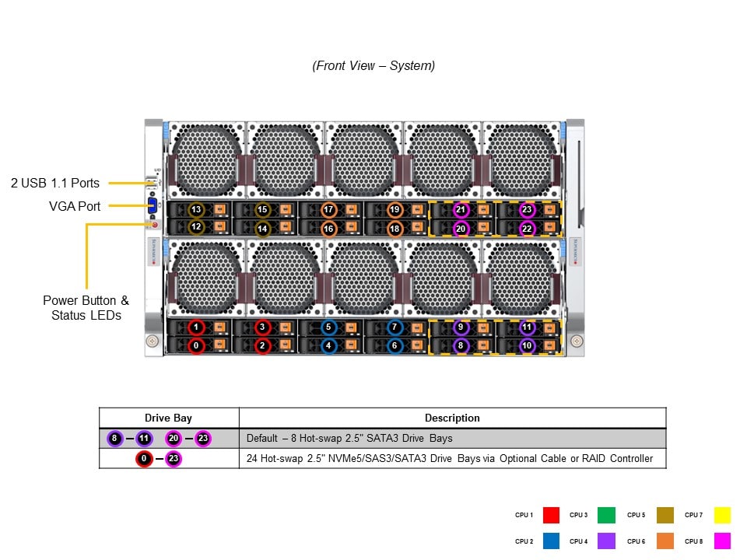Click the "2 USB 1.1 Ports" label

55,184
